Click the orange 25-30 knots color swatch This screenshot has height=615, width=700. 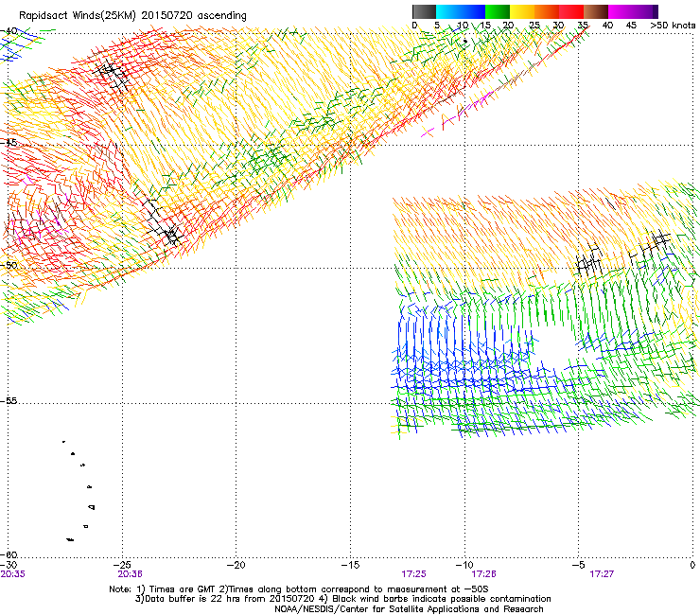click(x=547, y=11)
